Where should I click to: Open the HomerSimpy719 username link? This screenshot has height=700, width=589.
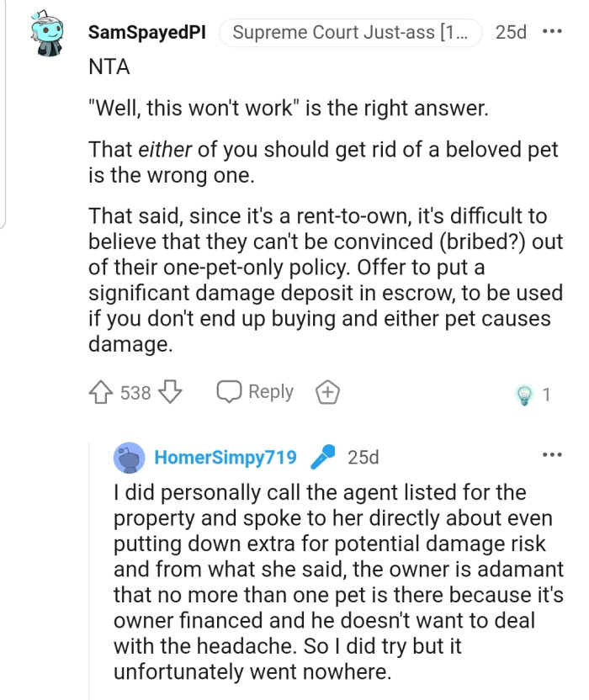[226, 457]
